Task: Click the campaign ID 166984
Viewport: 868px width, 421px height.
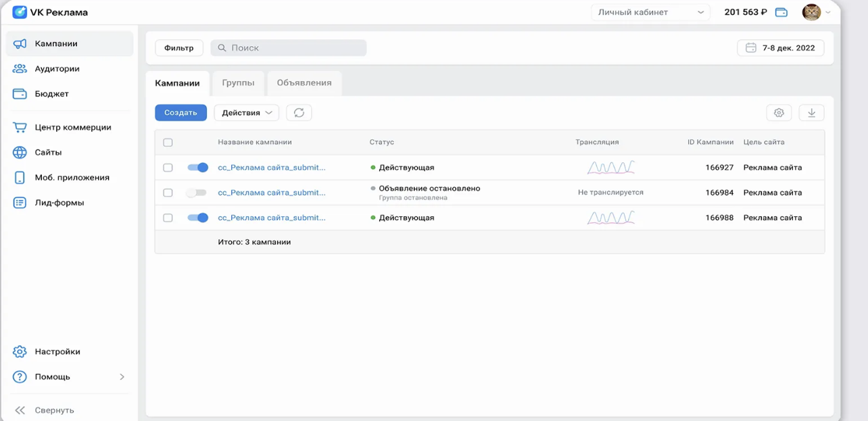Action: point(719,193)
